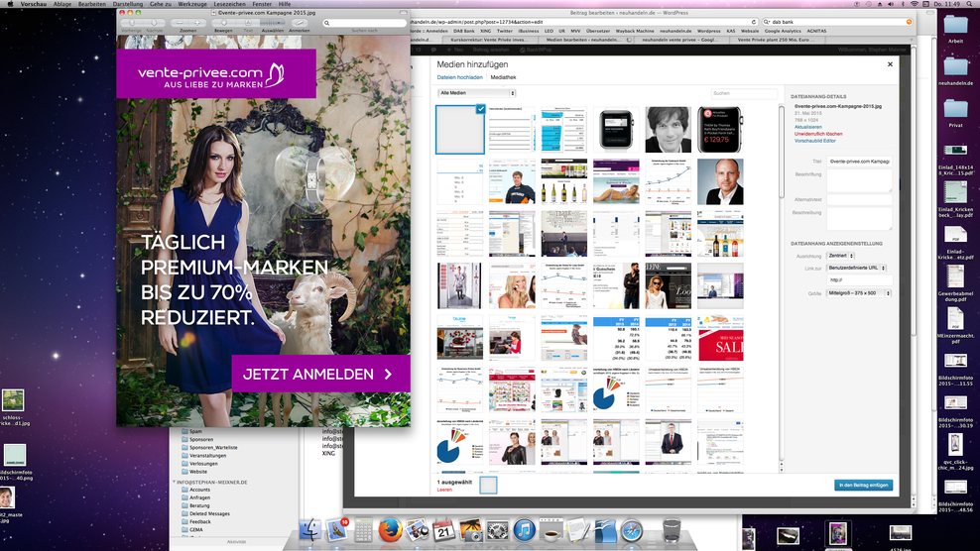This screenshot has height=551, width=980.
Task: Open Finder from the Dock
Action: pos(310,530)
